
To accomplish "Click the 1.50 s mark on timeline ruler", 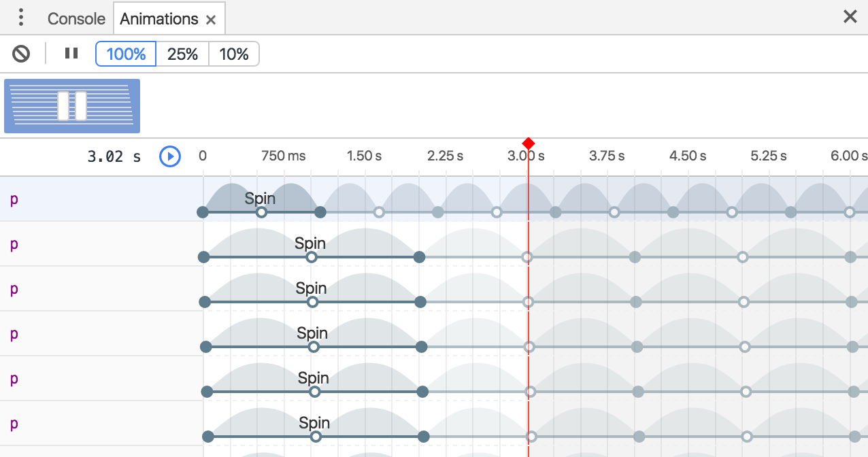I will (364, 156).
